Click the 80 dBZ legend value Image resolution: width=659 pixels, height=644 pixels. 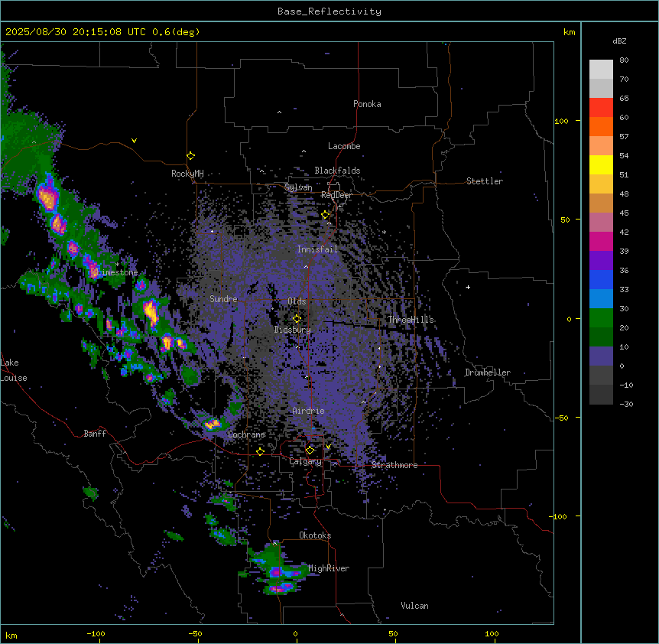[624, 60]
